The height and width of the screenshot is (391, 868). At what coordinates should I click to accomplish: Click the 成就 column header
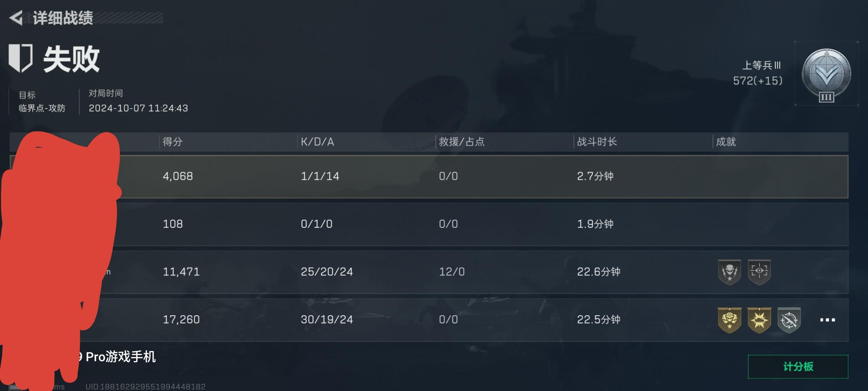click(x=726, y=142)
